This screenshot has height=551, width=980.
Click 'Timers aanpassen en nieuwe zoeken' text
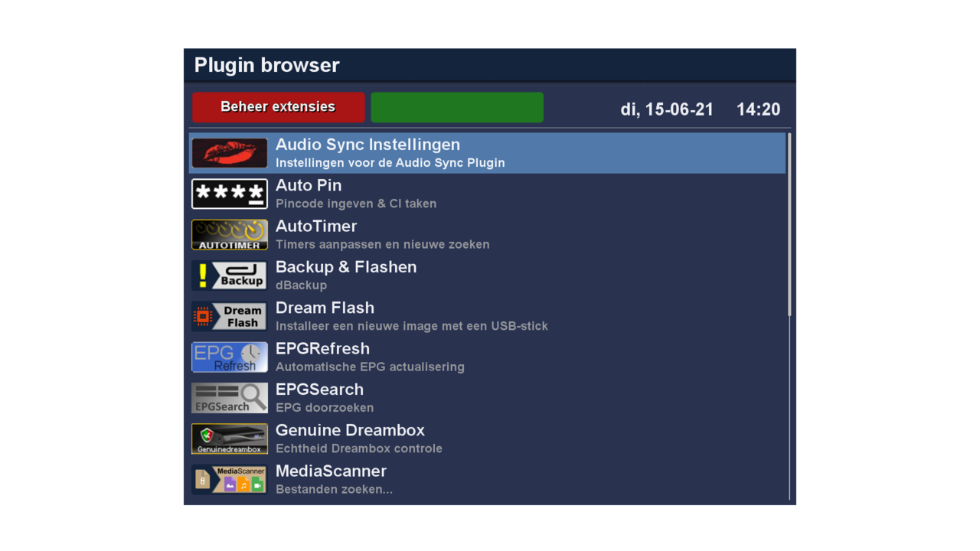(383, 245)
